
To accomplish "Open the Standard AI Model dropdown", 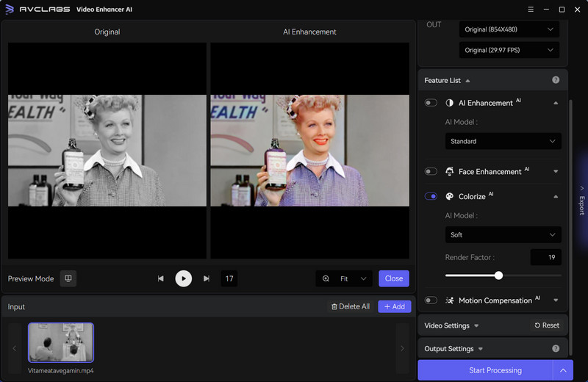I will [503, 141].
